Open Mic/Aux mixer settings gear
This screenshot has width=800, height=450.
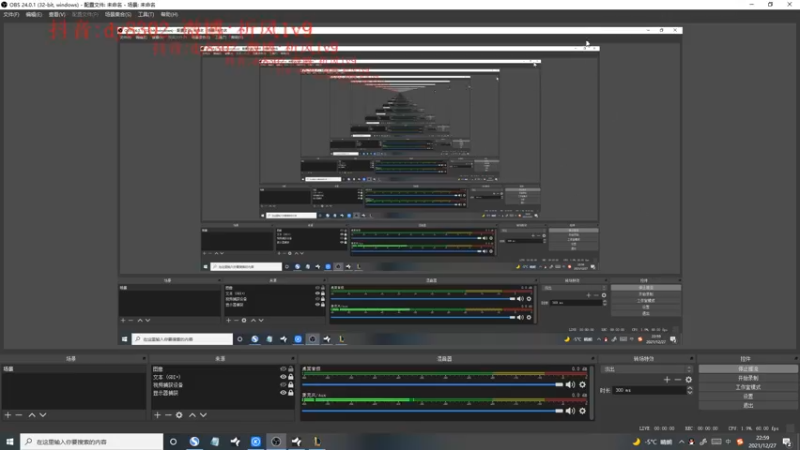(582, 411)
